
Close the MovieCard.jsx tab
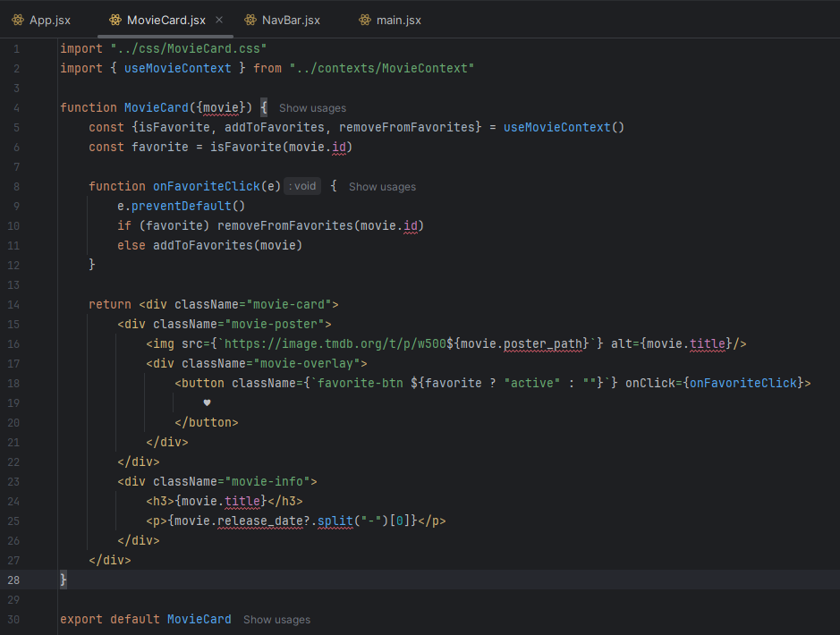click(220, 20)
